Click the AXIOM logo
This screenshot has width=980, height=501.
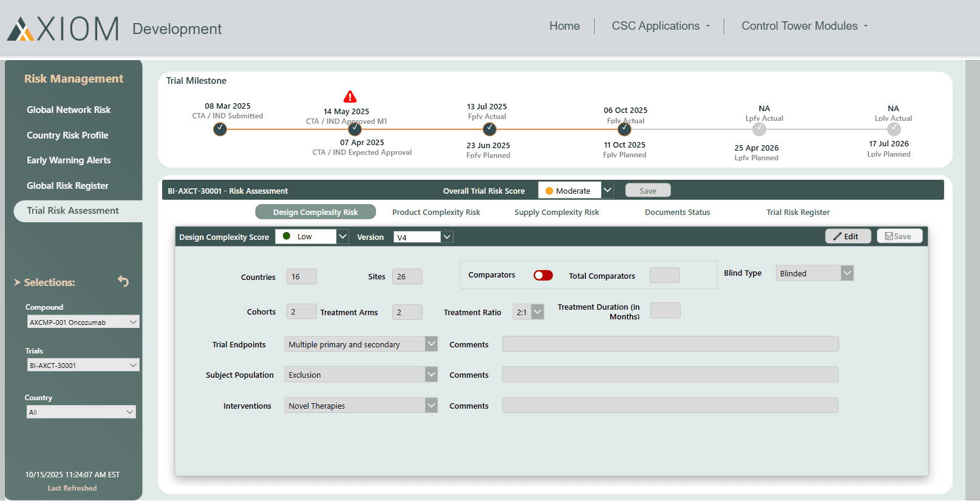coord(63,29)
